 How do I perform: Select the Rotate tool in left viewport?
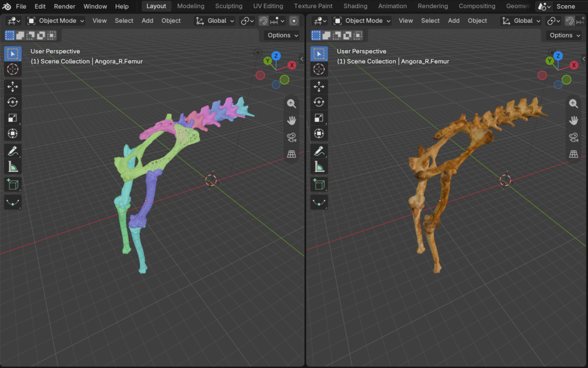(13, 102)
